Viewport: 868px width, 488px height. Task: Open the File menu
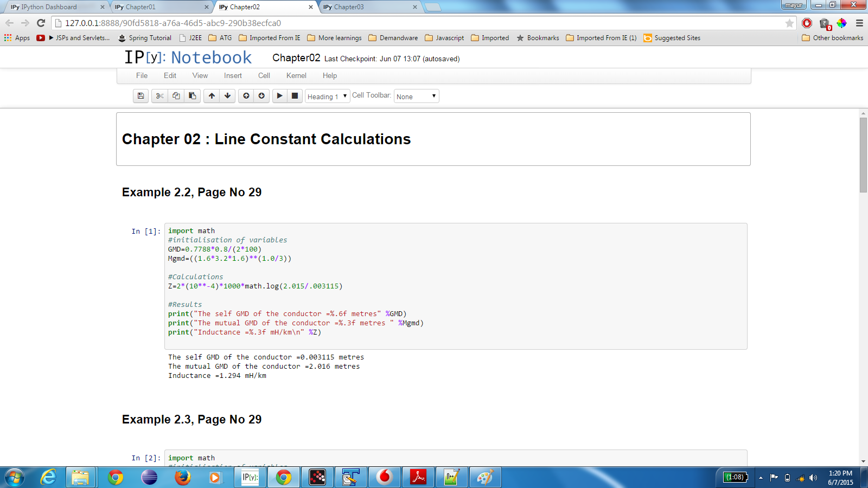tap(142, 76)
